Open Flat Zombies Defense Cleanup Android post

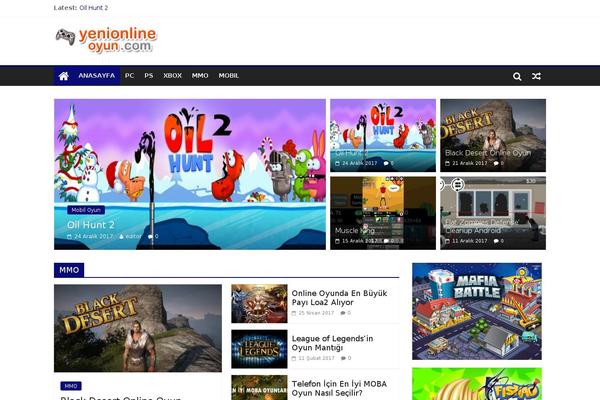(482, 226)
